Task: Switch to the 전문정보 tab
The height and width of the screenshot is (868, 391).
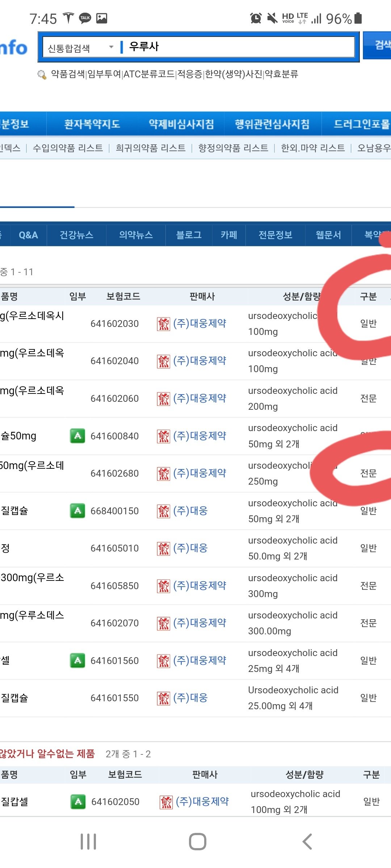Action: pos(275,235)
